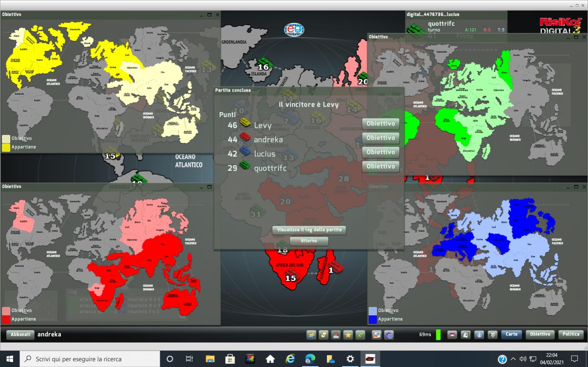Viewport: 588px width, 367px height.
Task: Click the Windows taskbar search box
Action: click(90, 359)
